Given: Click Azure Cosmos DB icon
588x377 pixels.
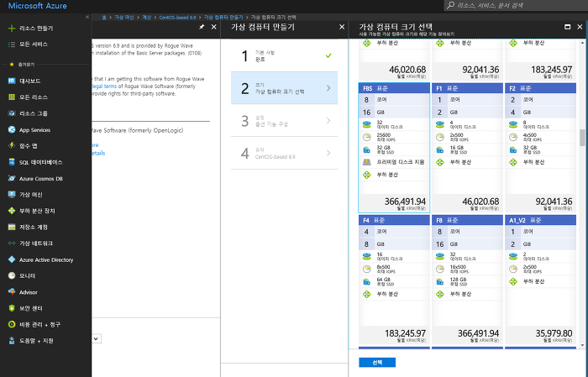Looking at the screenshot, I should click(12, 178).
